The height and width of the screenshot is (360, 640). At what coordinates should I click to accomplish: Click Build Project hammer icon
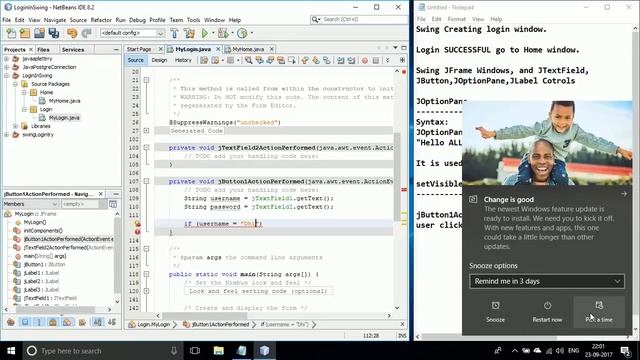(174, 33)
